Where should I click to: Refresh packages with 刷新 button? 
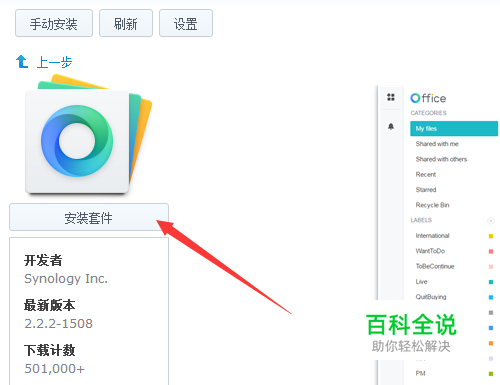(x=126, y=23)
